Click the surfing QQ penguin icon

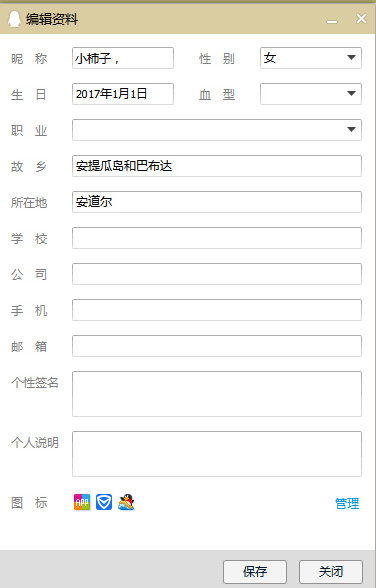(126, 502)
